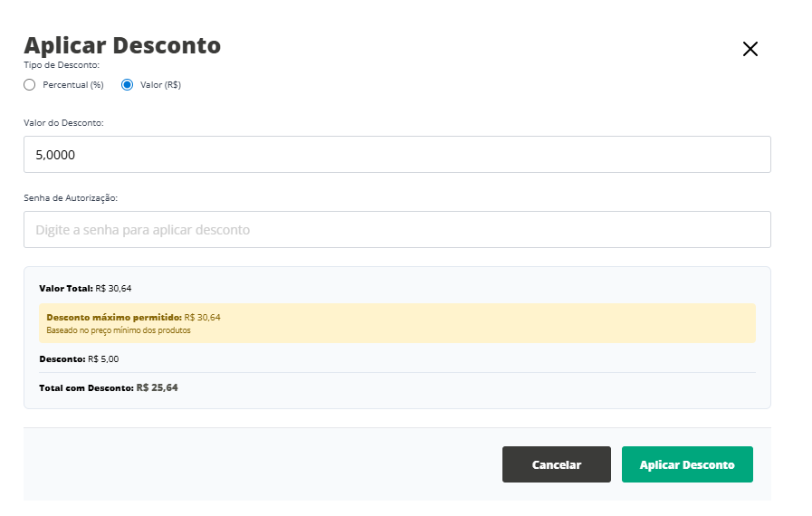Focus the Valor do Desconto input field
Viewport: 812px width, 516px height.
tap(396, 155)
